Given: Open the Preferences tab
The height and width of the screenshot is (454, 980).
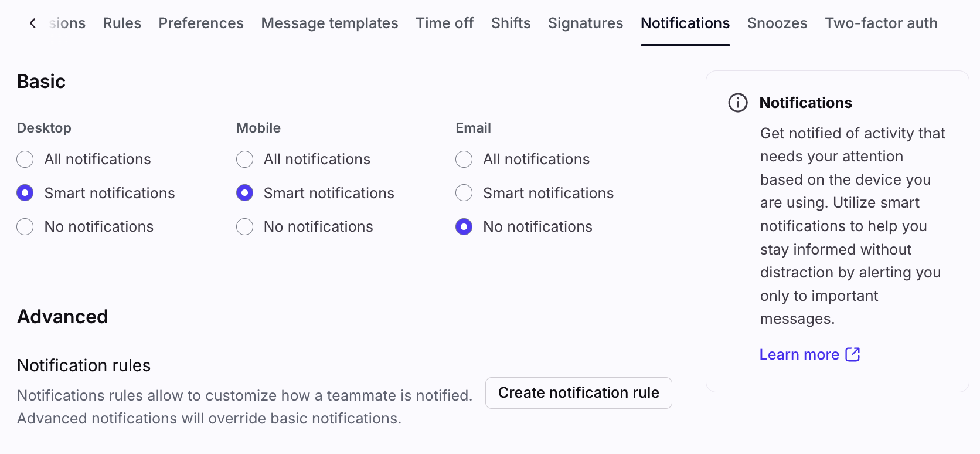Looking at the screenshot, I should (201, 23).
